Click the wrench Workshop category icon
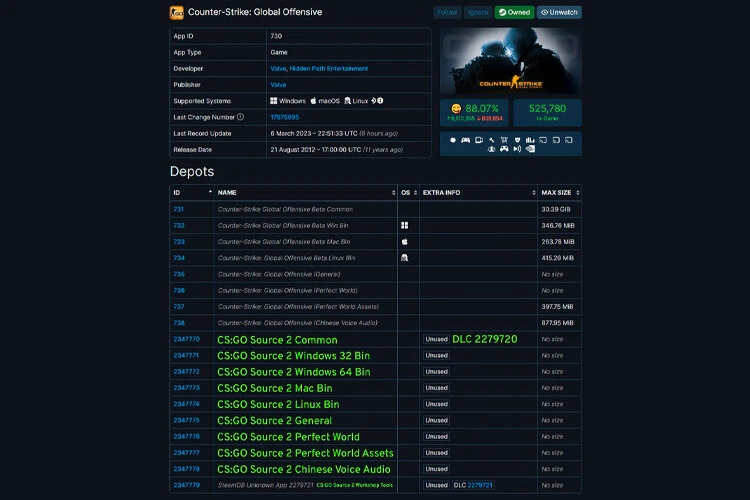Image resolution: width=750 pixels, height=500 pixels. coord(491,140)
